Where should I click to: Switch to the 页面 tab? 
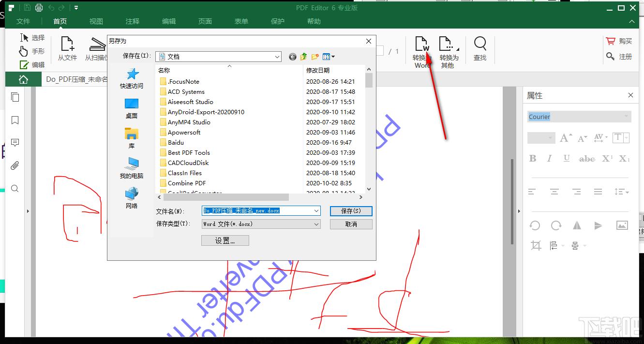coord(205,21)
